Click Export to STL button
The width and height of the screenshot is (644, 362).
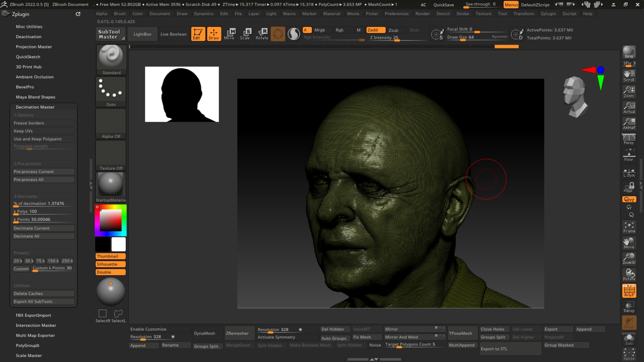[x=510, y=349]
